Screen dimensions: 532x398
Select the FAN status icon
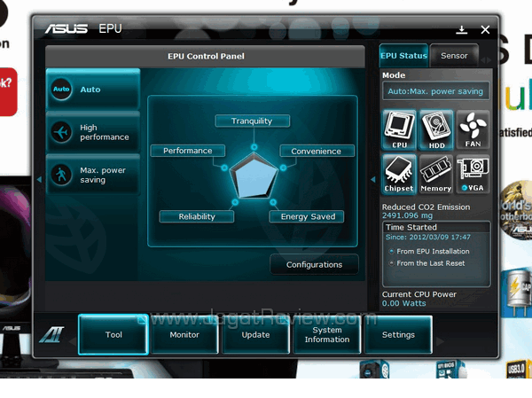tap(473, 130)
